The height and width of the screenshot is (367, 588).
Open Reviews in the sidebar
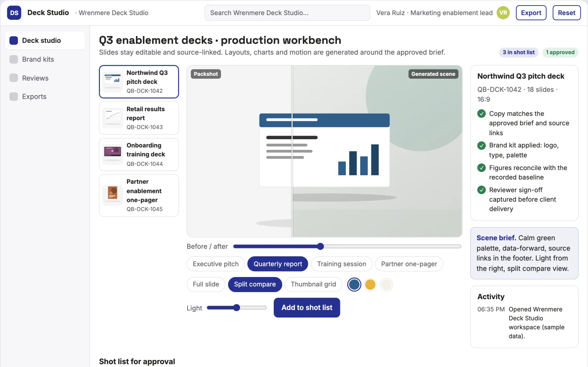[45, 78]
